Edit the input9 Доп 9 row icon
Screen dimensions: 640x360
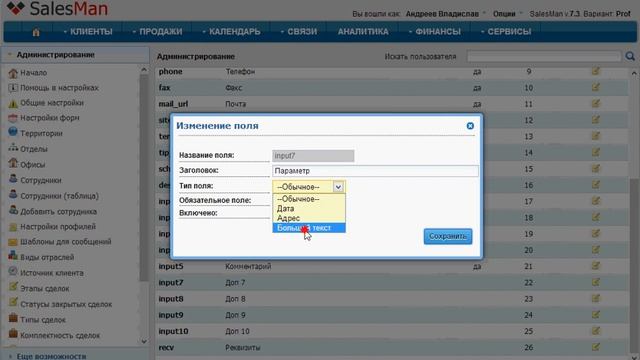[596, 315]
